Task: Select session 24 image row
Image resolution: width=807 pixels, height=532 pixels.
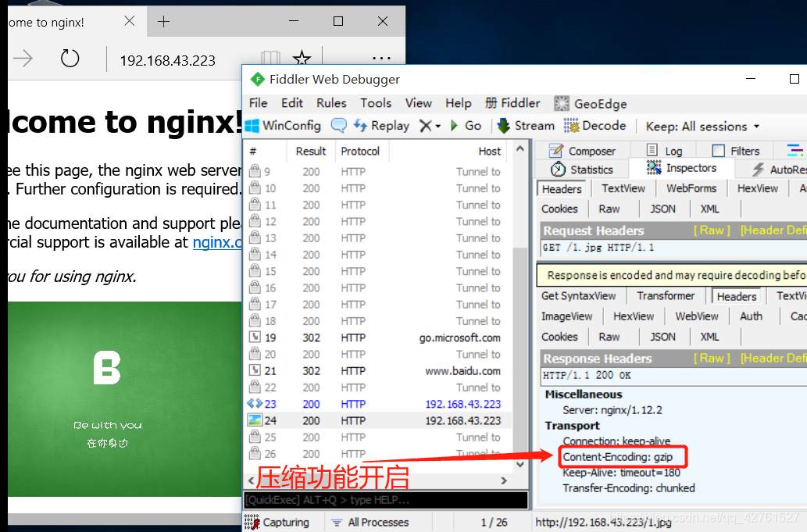Action: [x=378, y=420]
